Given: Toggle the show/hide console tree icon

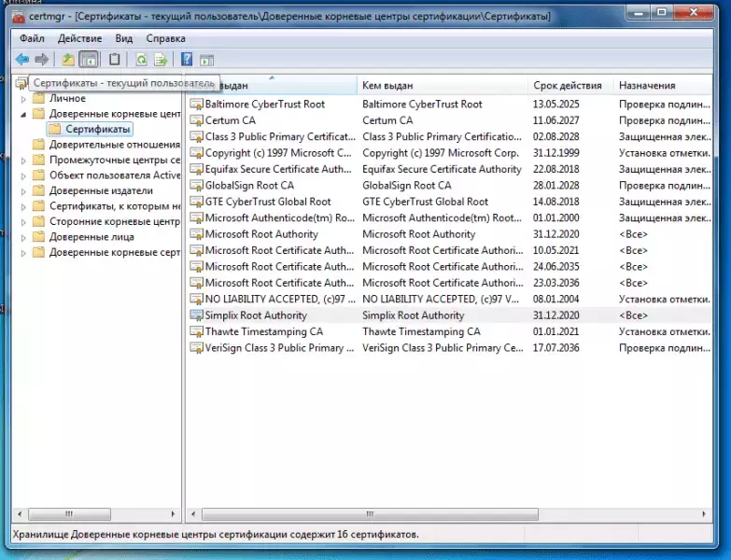Looking at the screenshot, I should pyautogui.click(x=89, y=59).
